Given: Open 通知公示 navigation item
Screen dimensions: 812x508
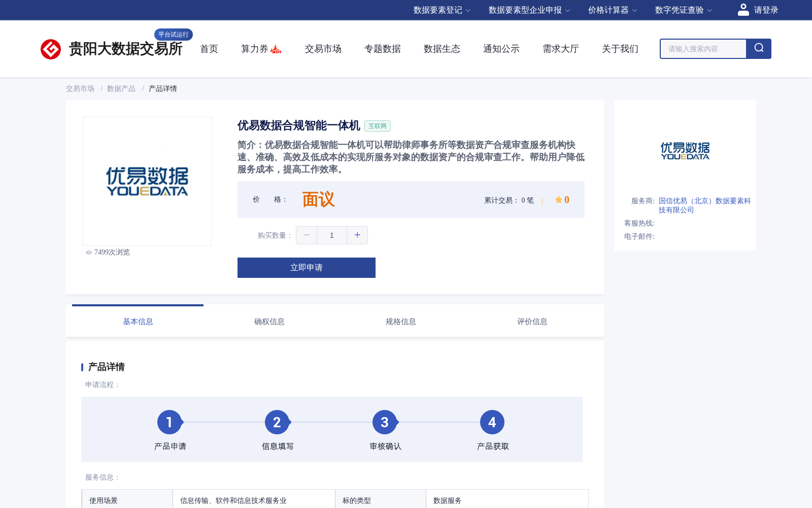Looking at the screenshot, I should click(x=501, y=49).
